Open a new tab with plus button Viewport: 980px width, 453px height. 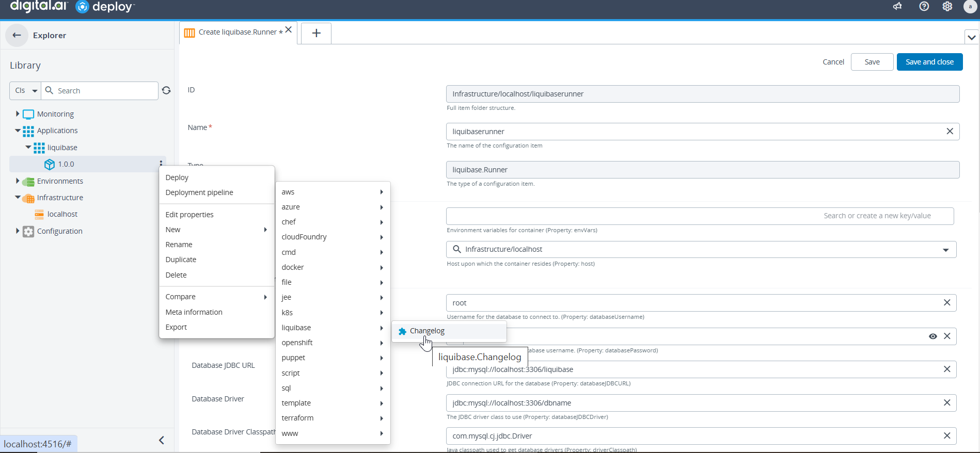pos(317,33)
